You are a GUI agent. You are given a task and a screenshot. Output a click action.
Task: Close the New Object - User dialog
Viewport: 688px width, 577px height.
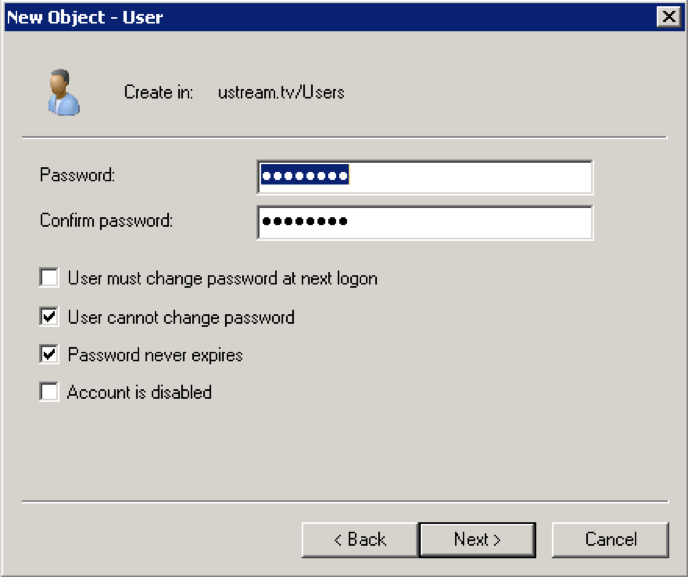coord(669,17)
